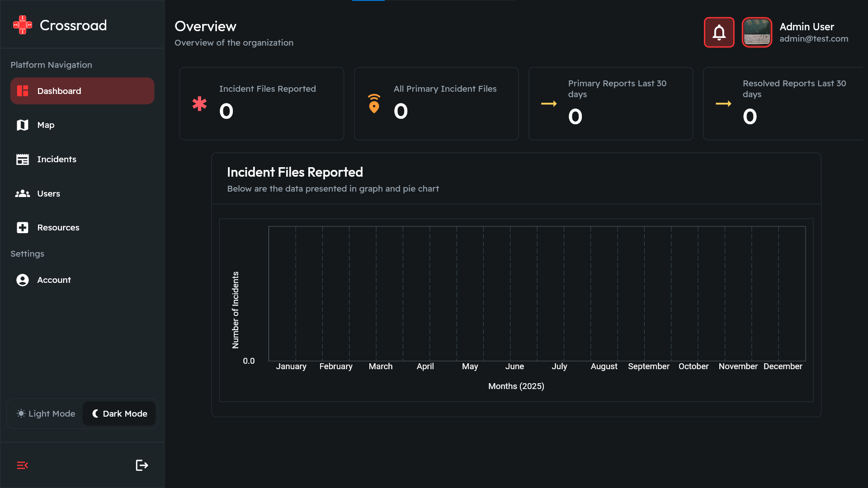Screen dimensions: 868x488
Task: Open Admin User profile avatar
Action: click(757, 33)
